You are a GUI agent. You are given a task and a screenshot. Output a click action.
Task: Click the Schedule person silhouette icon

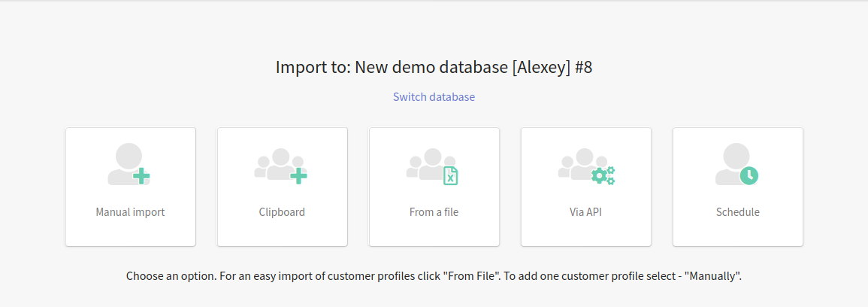(x=736, y=164)
